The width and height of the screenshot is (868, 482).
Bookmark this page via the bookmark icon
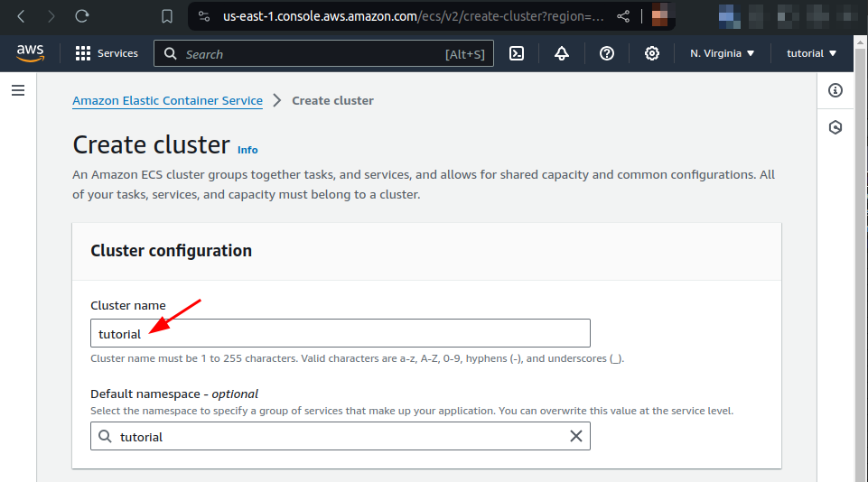(x=166, y=16)
